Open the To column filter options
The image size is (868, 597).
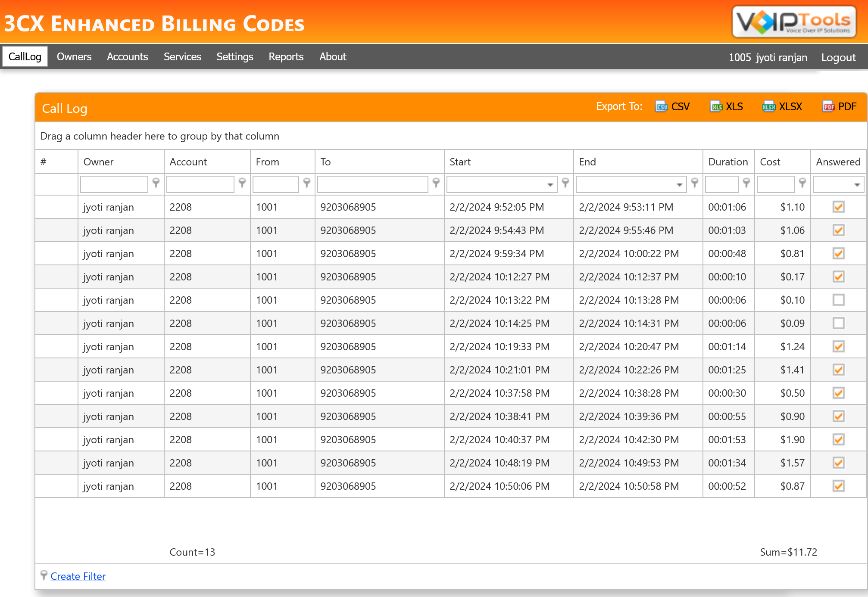click(437, 184)
